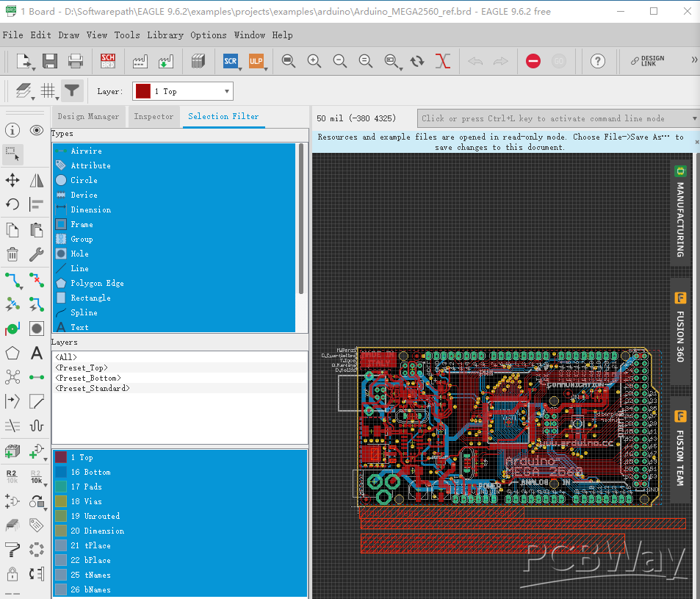Expand the command line history dropdown

[x=694, y=118]
